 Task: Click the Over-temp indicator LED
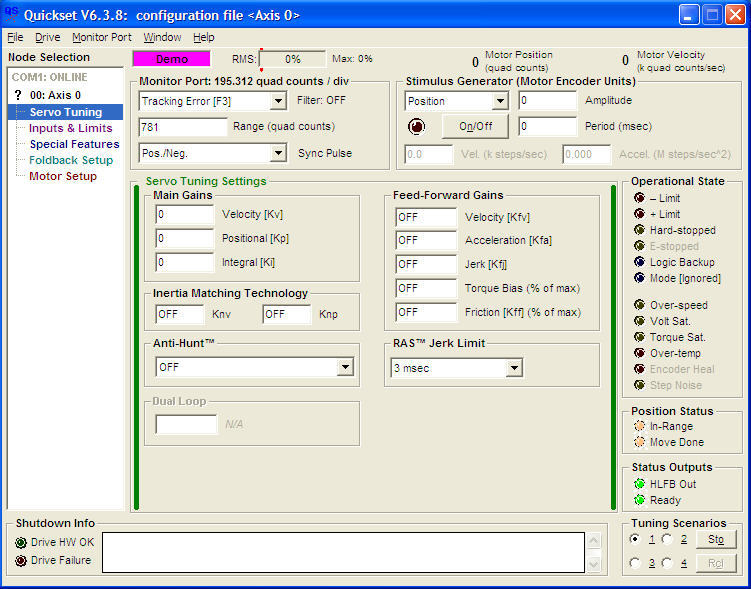coord(639,353)
